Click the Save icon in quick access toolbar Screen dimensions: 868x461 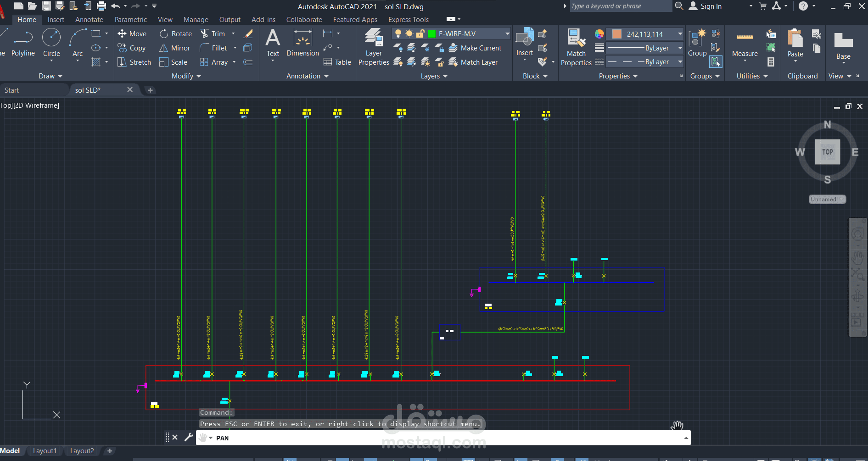pyautogui.click(x=46, y=6)
